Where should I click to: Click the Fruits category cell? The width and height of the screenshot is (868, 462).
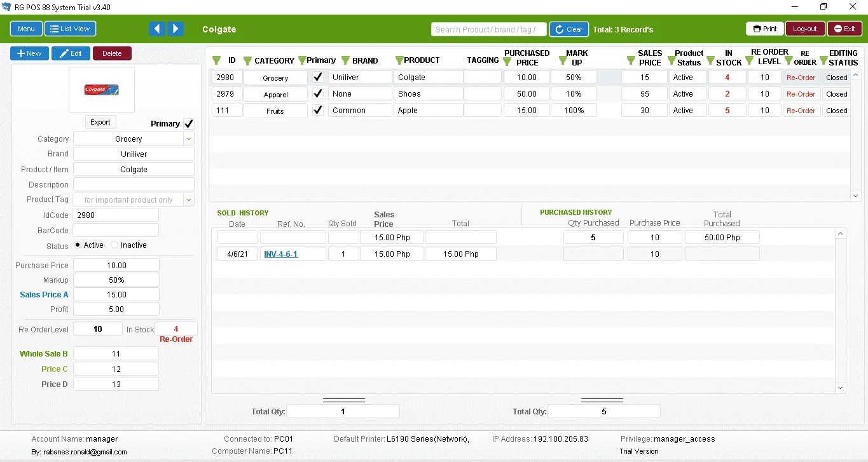tap(275, 111)
